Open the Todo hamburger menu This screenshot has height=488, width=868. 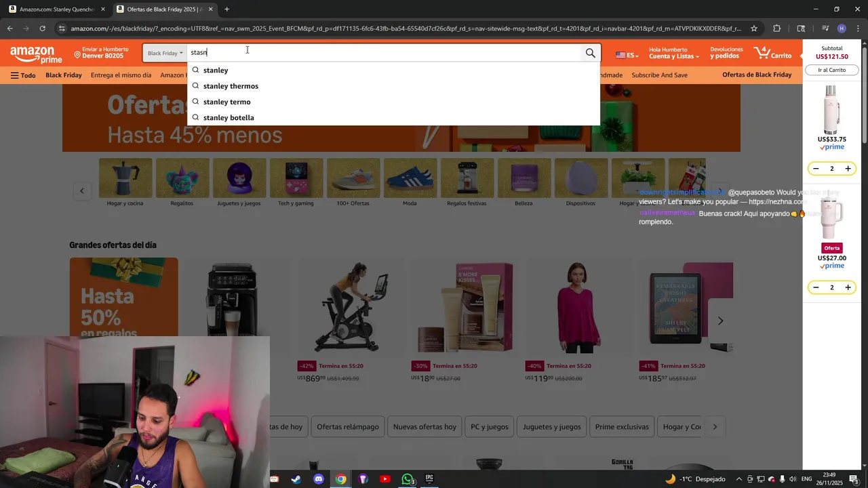tap(23, 75)
